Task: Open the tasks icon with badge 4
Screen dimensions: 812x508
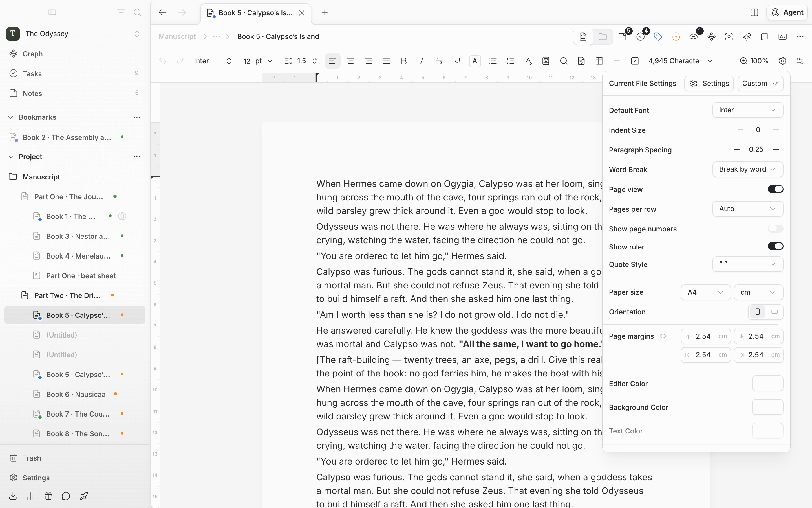Action: point(641,36)
